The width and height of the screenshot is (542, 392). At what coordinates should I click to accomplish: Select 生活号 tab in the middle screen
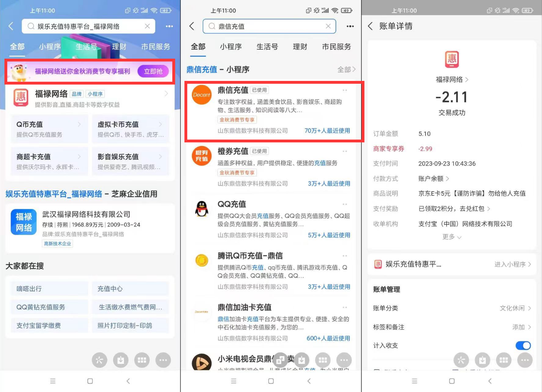(267, 47)
